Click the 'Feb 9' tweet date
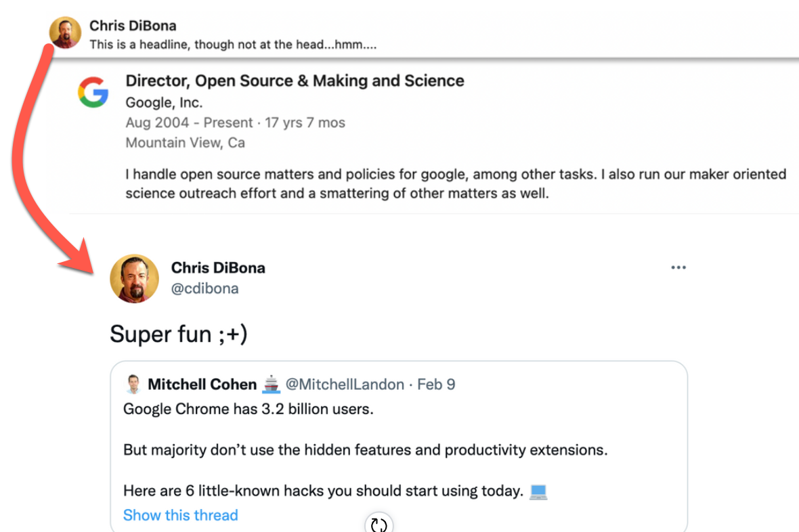Image resolution: width=799 pixels, height=532 pixels. [x=436, y=384]
